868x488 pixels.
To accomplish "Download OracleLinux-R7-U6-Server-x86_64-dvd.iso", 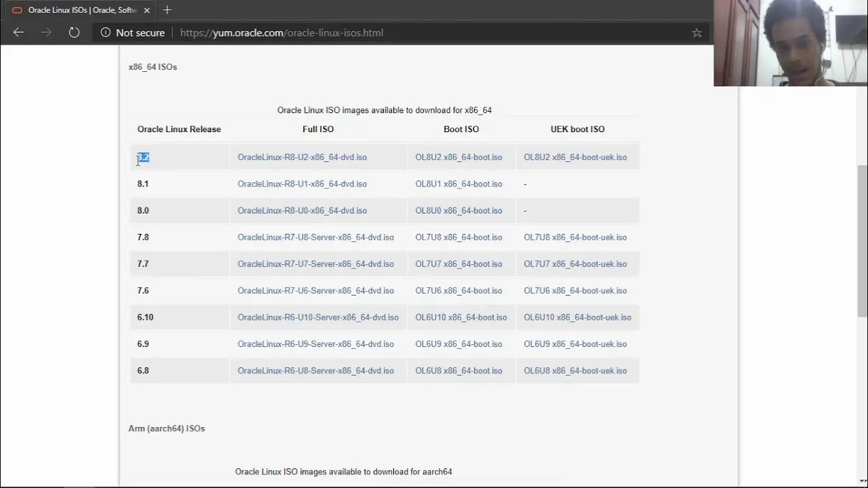I will point(315,291).
